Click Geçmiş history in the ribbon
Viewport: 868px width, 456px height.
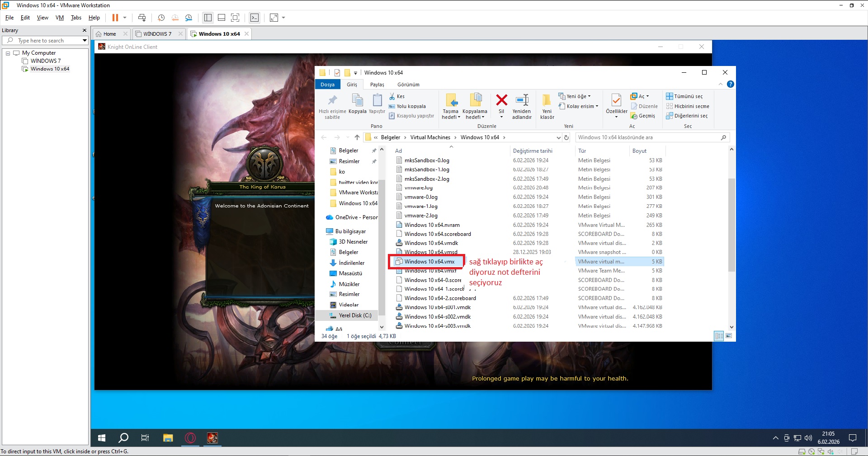tap(643, 116)
